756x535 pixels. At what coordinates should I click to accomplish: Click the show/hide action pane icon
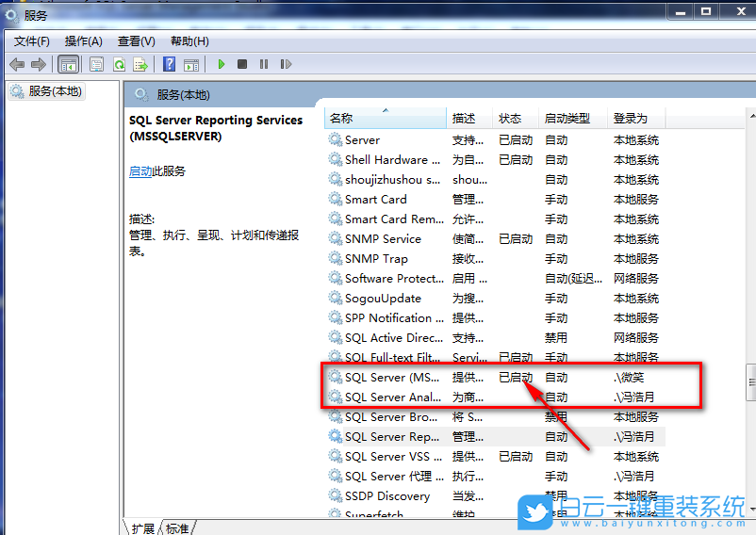pyautogui.click(x=191, y=64)
